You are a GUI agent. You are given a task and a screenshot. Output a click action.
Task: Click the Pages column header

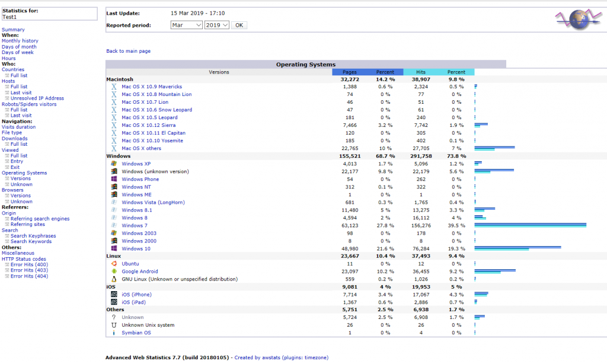[x=350, y=72]
